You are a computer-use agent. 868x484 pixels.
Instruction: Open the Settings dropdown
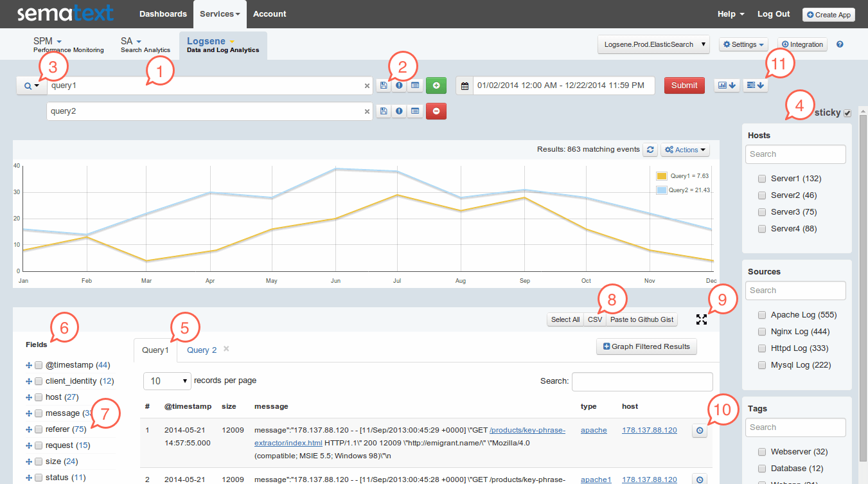pos(744,44)
